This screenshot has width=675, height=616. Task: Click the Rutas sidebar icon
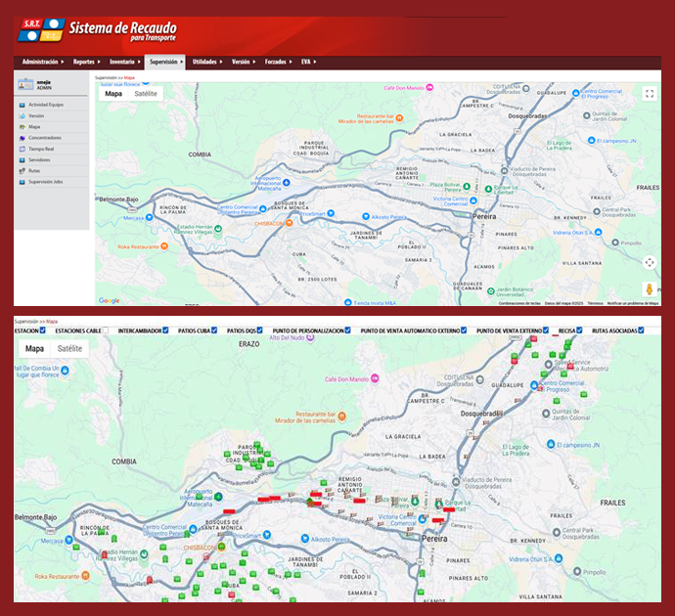[22, 170]
